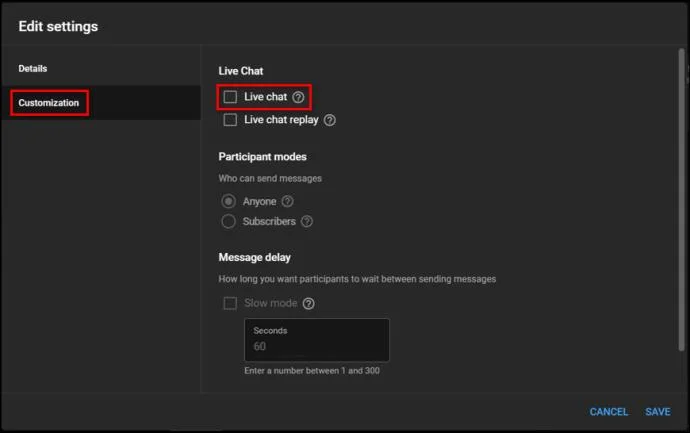Click the Live chat replay label
Screen dimensions: 690x433
[281, 120]
